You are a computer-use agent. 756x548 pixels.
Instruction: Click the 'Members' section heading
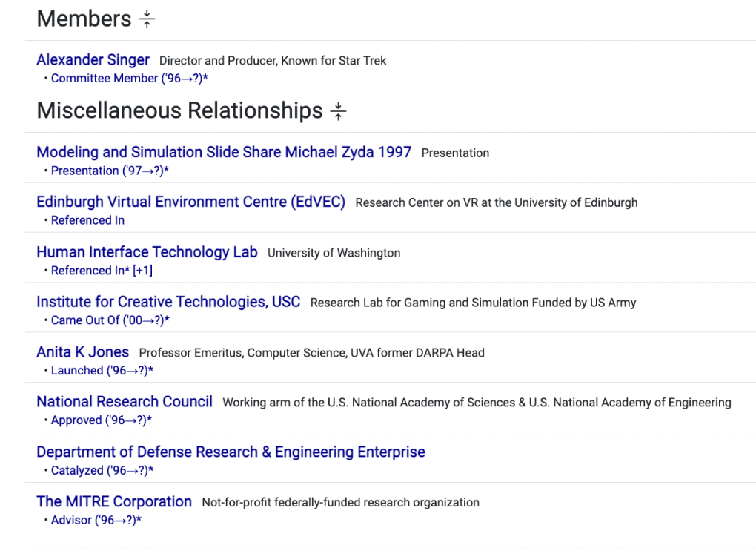tap(84, 19)
